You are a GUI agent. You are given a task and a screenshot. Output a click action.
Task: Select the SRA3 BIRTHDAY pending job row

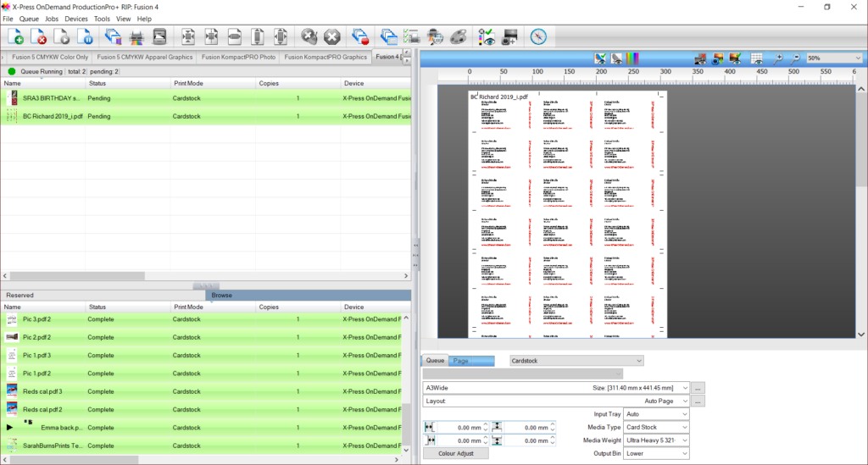click(x=205, y=98)
